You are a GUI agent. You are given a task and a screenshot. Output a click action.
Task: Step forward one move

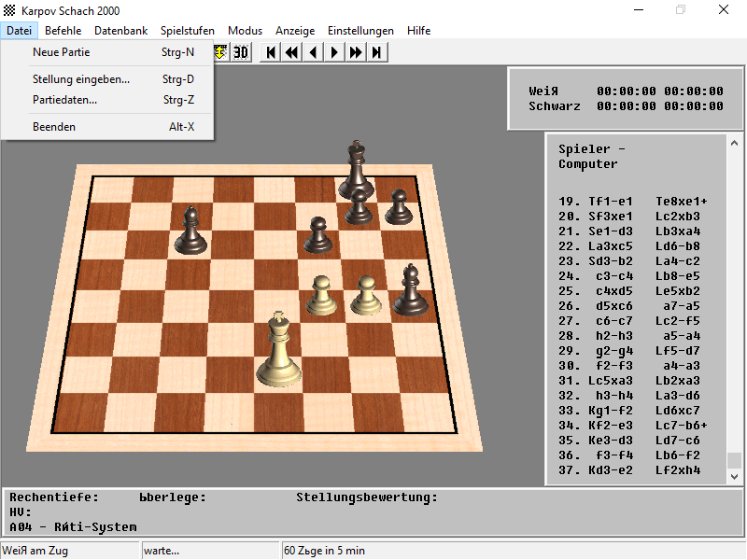point(334,52)
